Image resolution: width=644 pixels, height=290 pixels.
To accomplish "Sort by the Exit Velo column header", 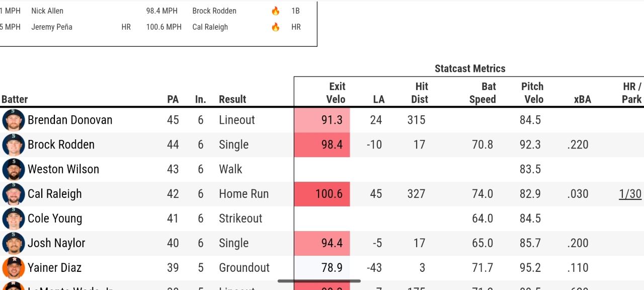I will (x=336, y=93).
